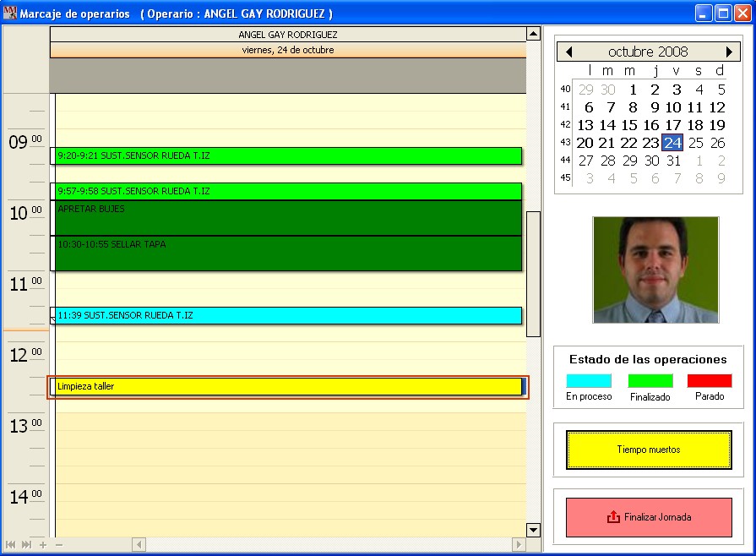Select the 9:20-9:21 SUST.SENSOR RUEDA T.IZ task

pos(286,155)
